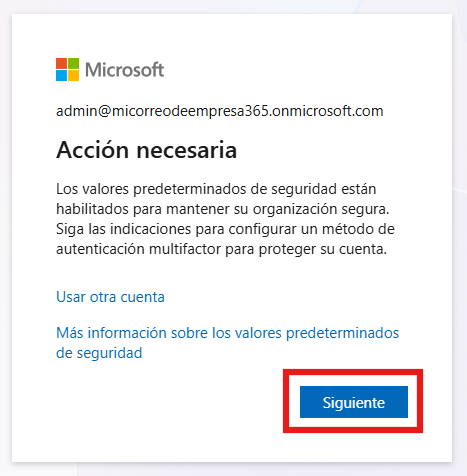
Task: Click the red highlight border around Siguiente
Action: tap(353, 372)
